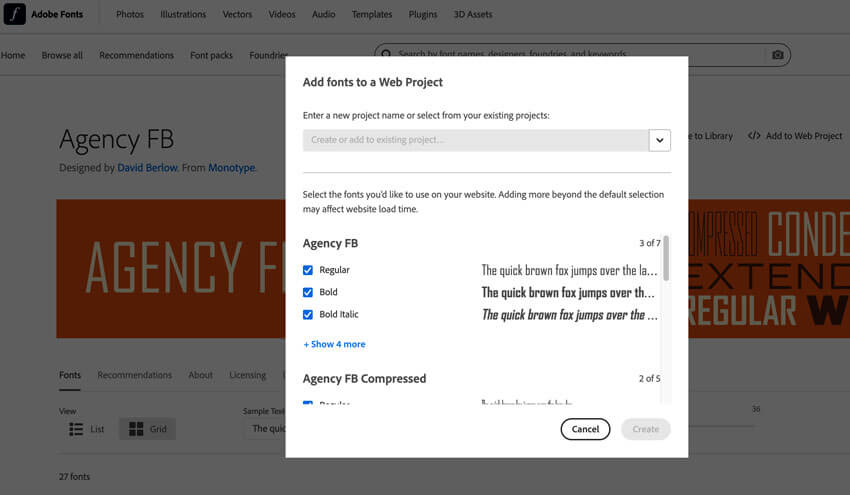Click the '2 of 5' selection count

point(649,378)
